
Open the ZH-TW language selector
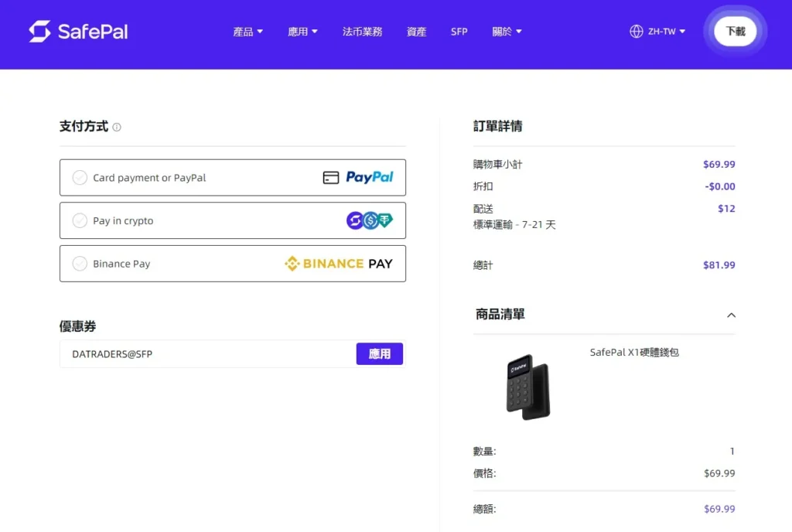coord(657,31)
